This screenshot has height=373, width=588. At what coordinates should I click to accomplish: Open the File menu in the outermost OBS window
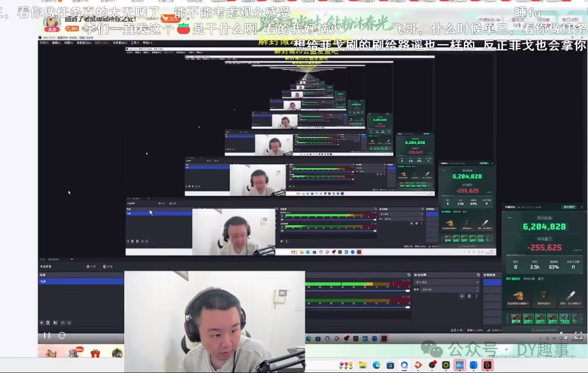[44, 43]
